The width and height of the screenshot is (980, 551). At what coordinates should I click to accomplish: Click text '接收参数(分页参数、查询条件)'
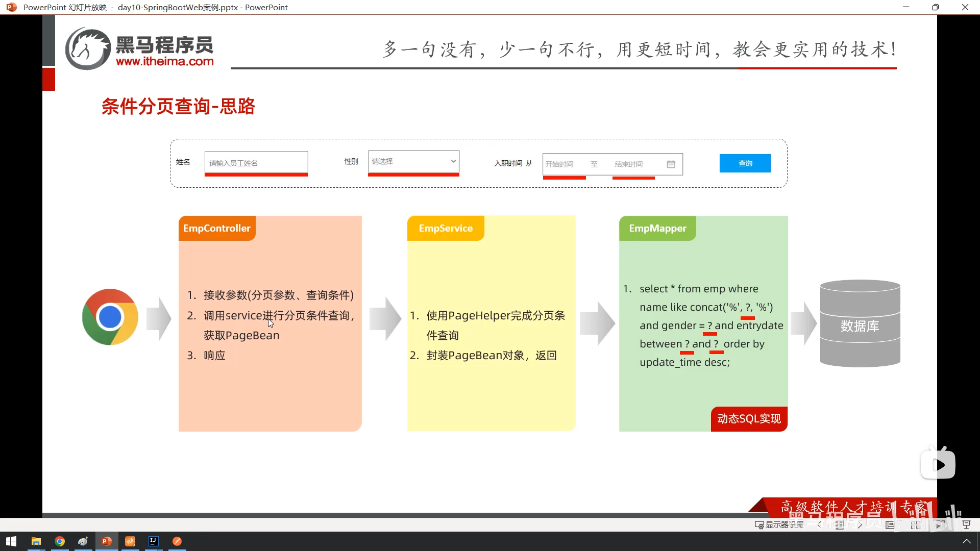click(279, 295)
